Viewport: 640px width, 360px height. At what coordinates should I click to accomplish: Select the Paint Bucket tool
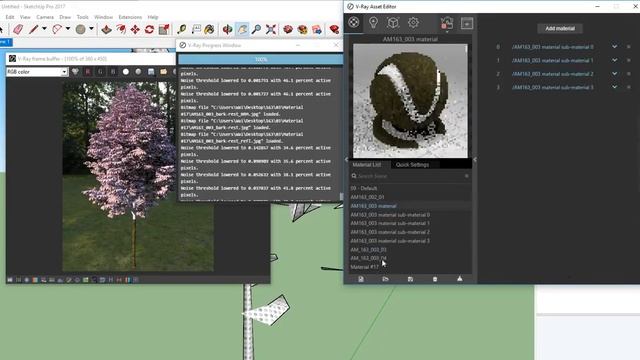209,29
